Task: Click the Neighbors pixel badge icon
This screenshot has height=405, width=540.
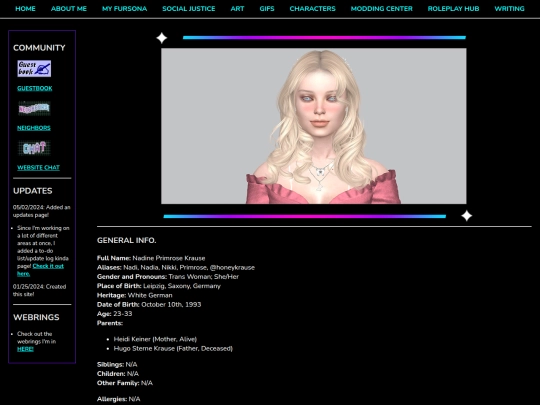Action: pyautogui.click(x=34, y=108)
